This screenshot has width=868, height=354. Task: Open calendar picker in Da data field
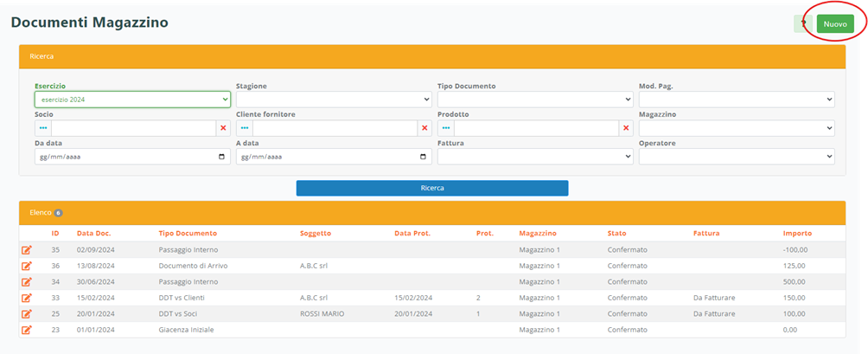(222, 157)
